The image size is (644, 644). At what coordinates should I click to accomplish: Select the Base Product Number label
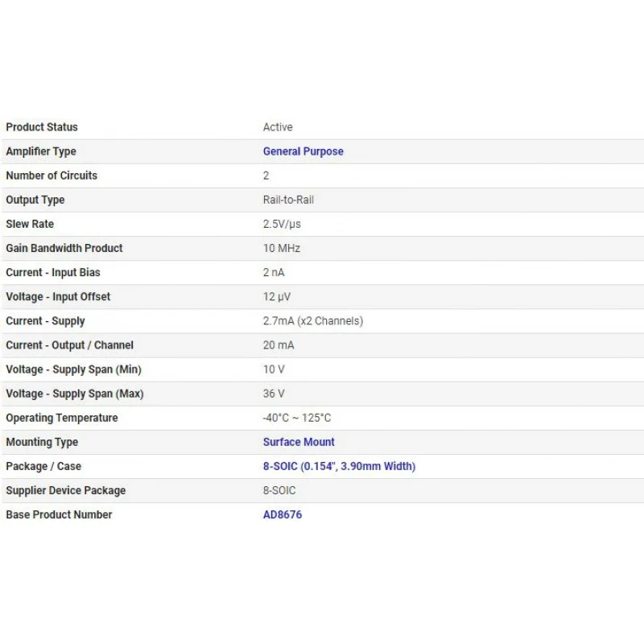59,514
